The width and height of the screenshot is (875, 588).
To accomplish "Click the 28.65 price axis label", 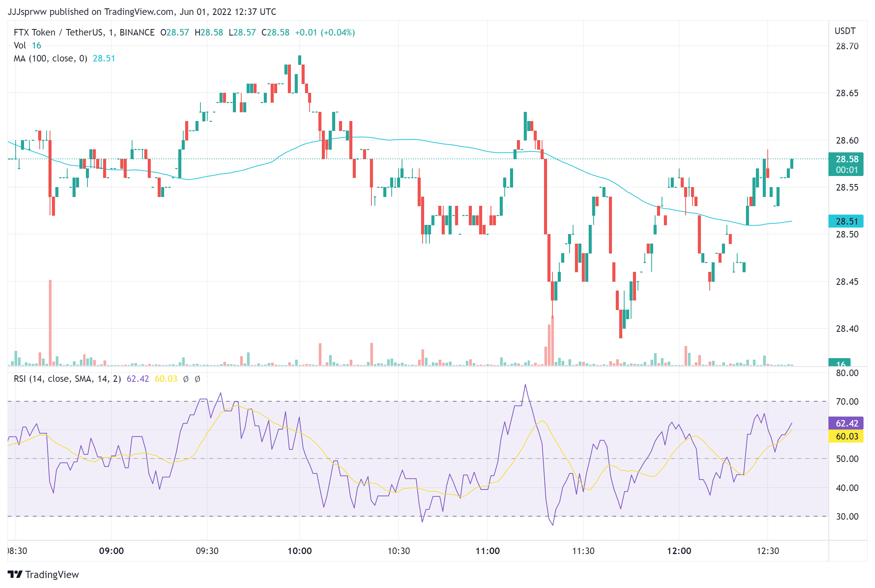I will click(x=847, y=93).
